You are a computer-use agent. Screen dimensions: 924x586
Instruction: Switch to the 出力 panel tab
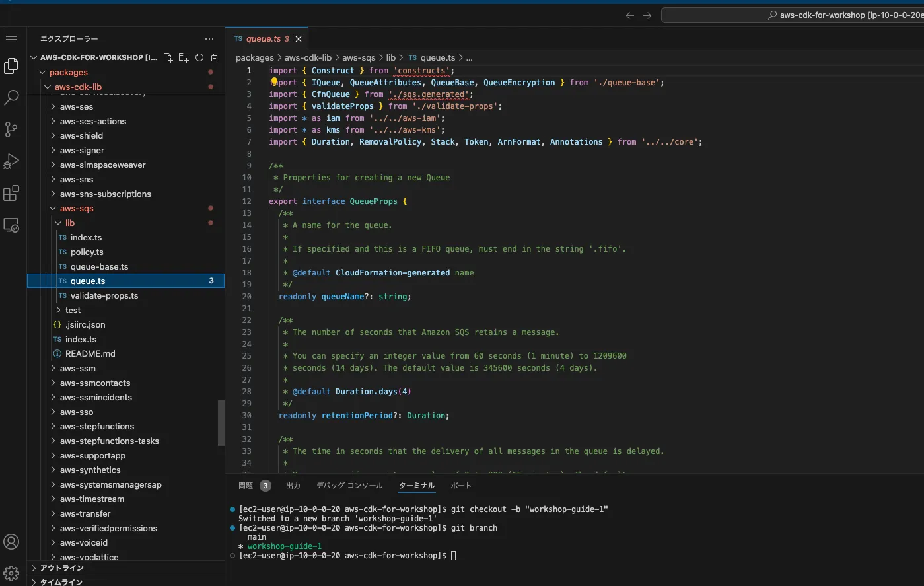293,486
